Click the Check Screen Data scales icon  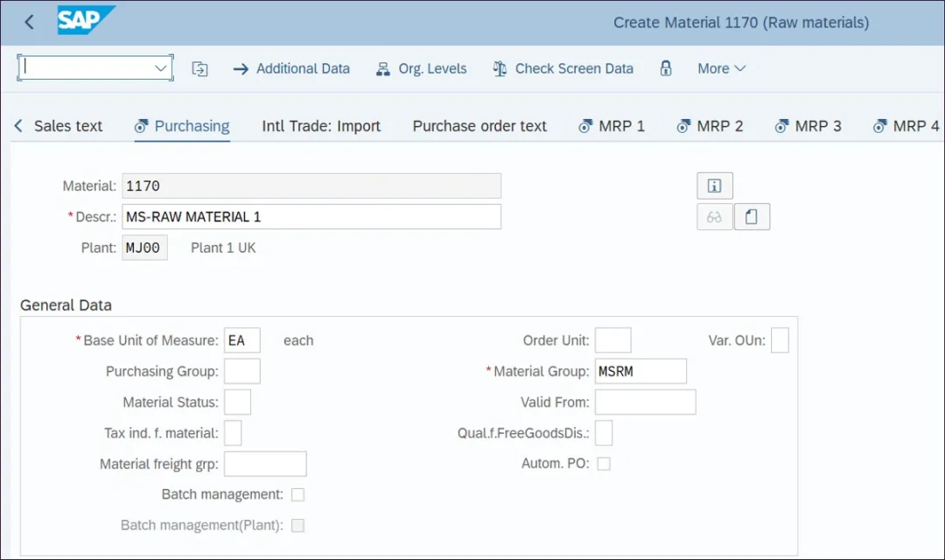[500, 69]
